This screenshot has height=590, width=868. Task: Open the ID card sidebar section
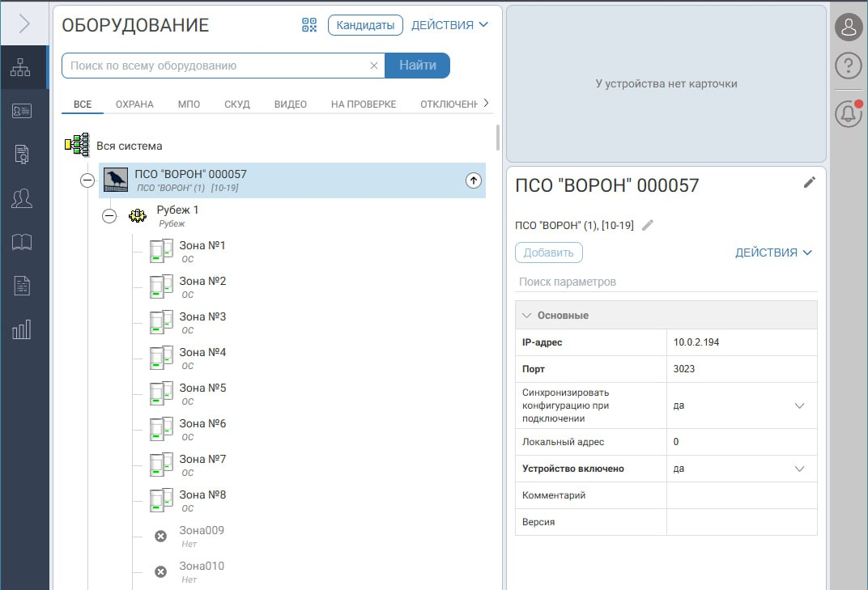tap(21, 112)
